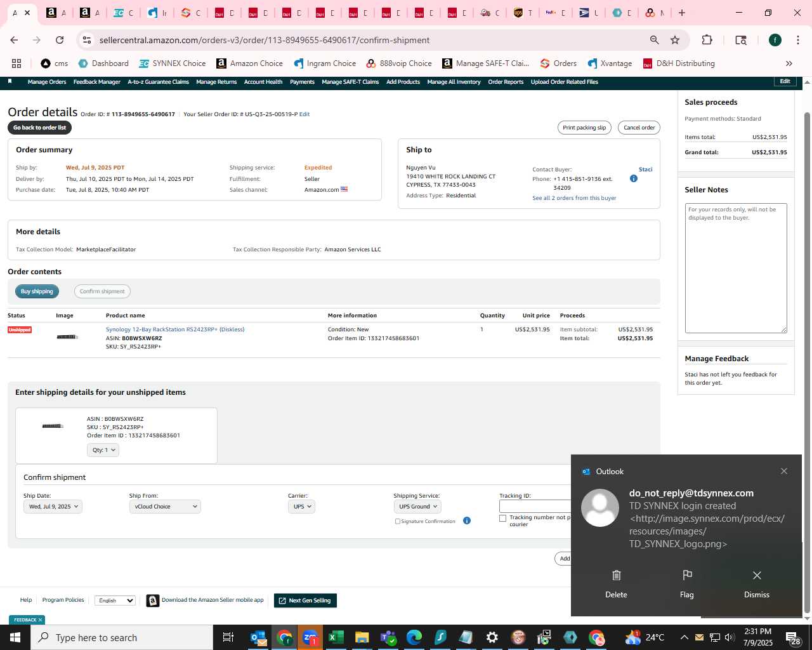The width and height of the screenshot is (812, 650).
Task: Open Microsoft Teams from the taskbar
Action: pos(388,637)
